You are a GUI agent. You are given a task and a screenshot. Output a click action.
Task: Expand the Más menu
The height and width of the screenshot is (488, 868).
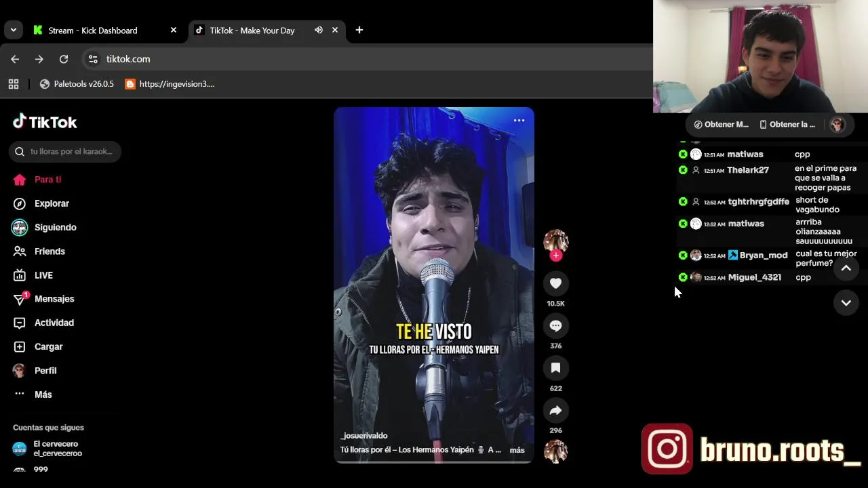coord(34,394)
